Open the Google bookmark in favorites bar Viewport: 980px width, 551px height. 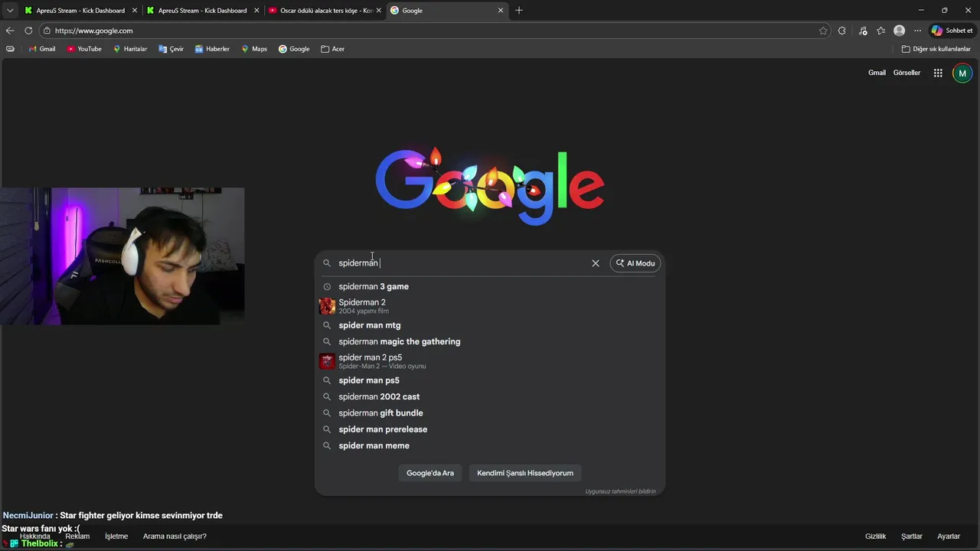pos(294,49)
